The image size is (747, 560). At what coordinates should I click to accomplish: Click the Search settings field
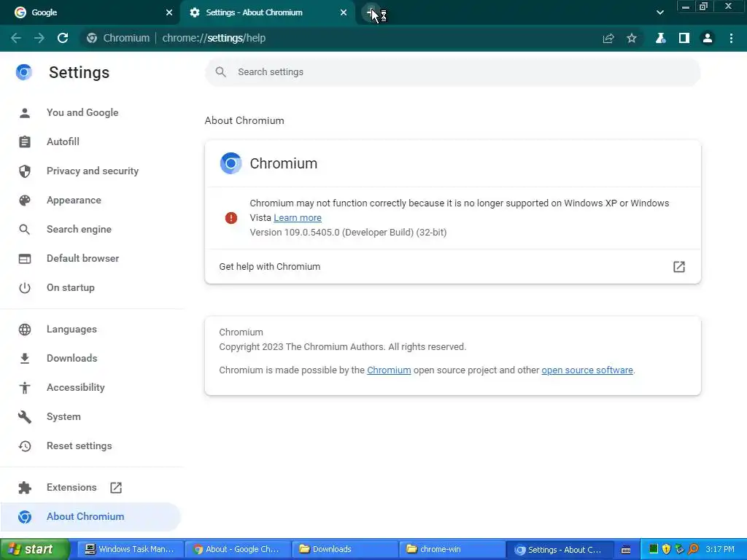[452, 72]
